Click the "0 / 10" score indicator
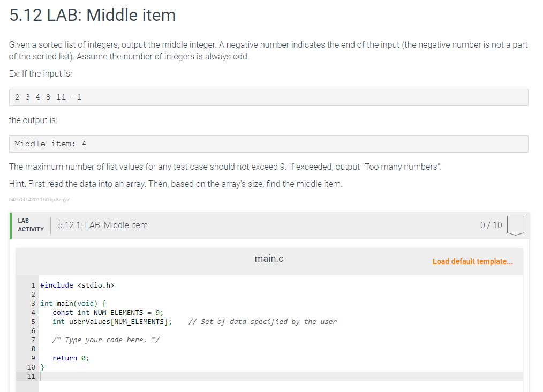Image resolution: width=543 pixels, height=392 pixels. pyautogui.click(x=491, y=225)
